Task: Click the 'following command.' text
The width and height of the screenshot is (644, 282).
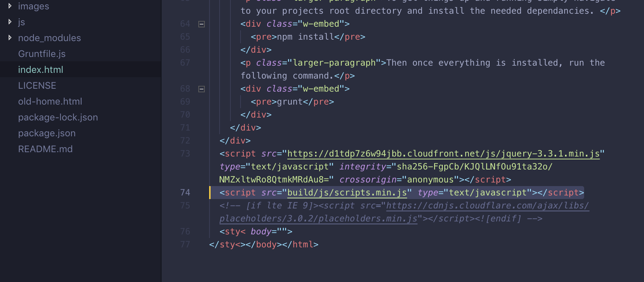Action: tap(287, 76)
